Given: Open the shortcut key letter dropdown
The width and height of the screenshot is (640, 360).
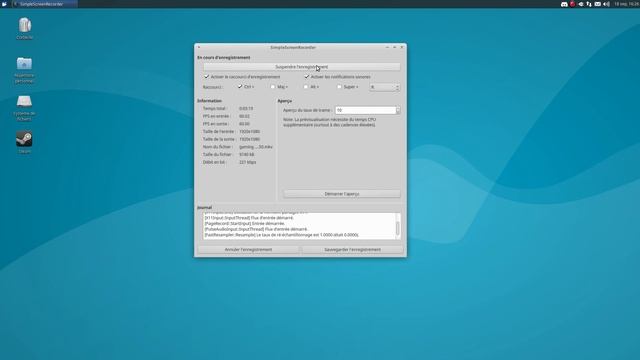Looking at the screenshot, I should tap(384, 87).
